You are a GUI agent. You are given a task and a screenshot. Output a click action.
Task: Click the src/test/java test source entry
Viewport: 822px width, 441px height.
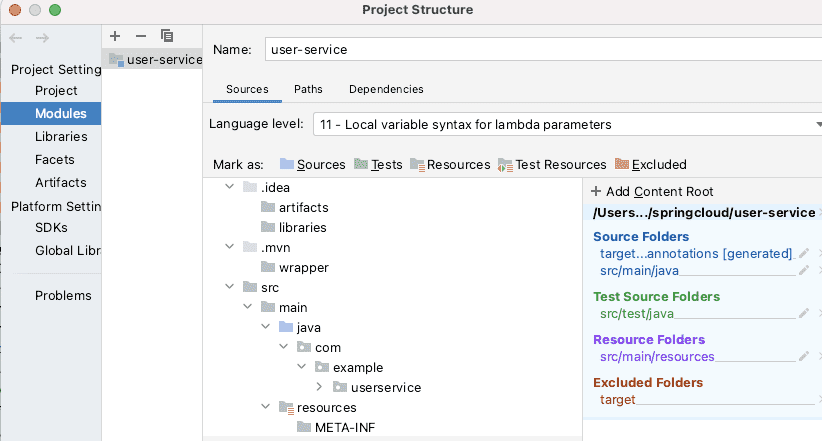tap(636, 314)
